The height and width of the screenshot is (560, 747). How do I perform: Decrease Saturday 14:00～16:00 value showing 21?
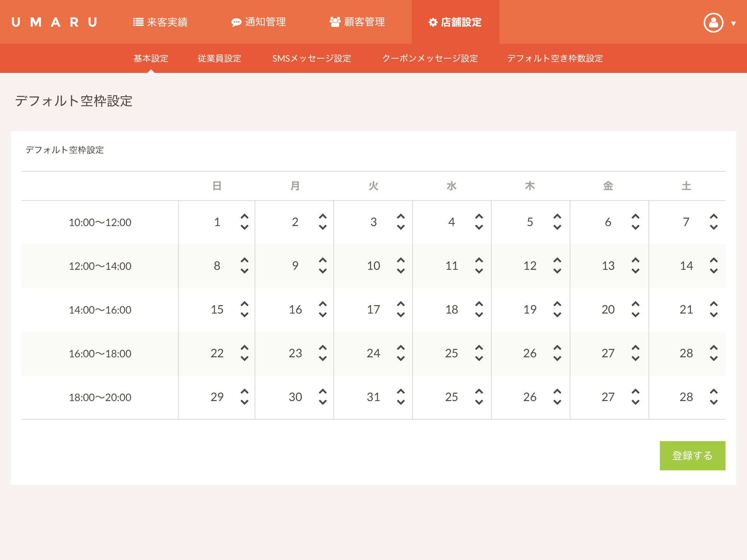(714, 315)
